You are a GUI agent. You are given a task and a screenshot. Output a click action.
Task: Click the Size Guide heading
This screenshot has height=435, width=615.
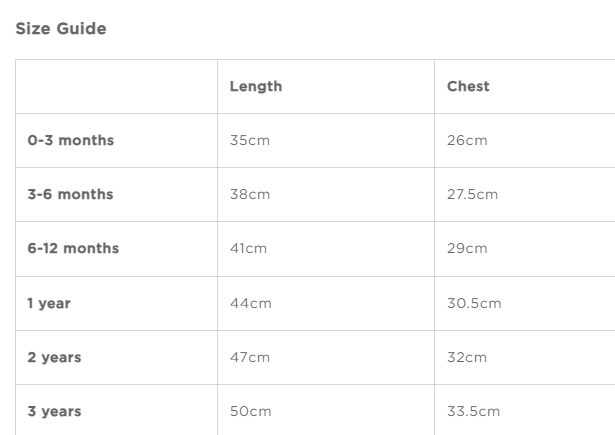61,29
